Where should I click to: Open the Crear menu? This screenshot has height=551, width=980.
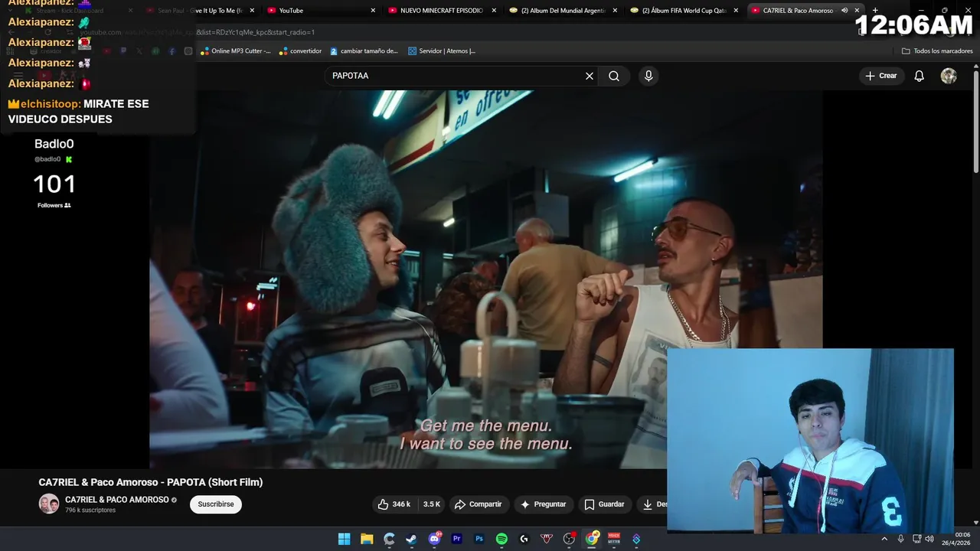point(881,76)
